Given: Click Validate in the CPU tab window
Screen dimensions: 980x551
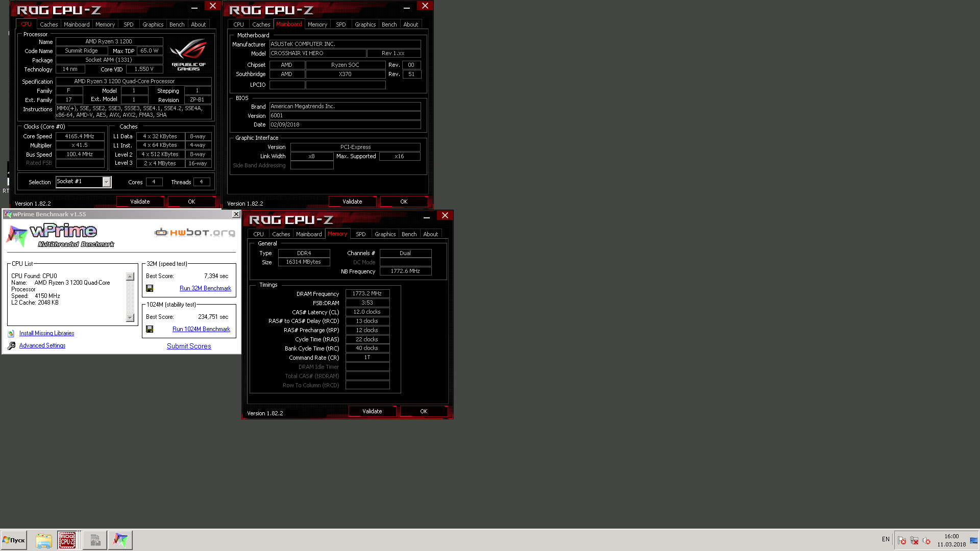Looking at the screenshot, I should (140, 202).
